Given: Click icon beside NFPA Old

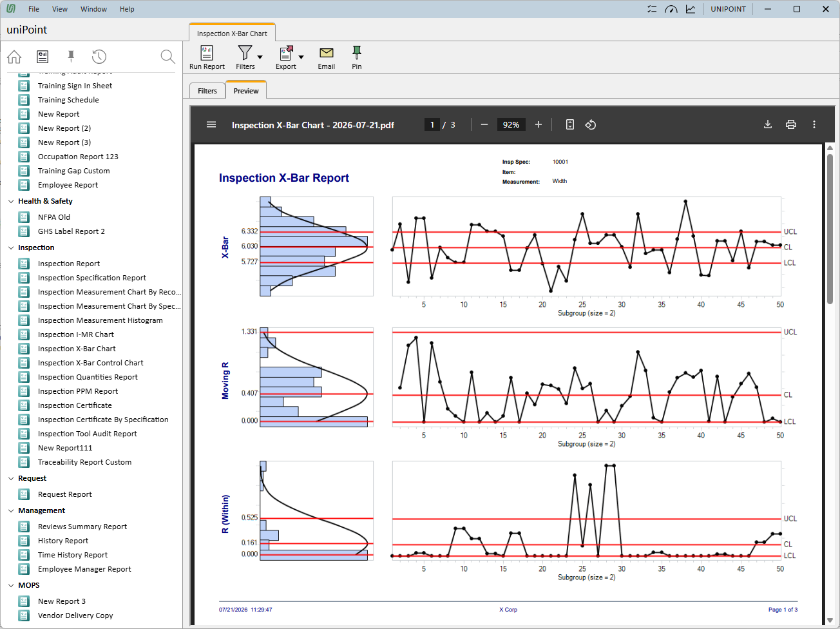Looking at the screenshot, I should [24, 217].
